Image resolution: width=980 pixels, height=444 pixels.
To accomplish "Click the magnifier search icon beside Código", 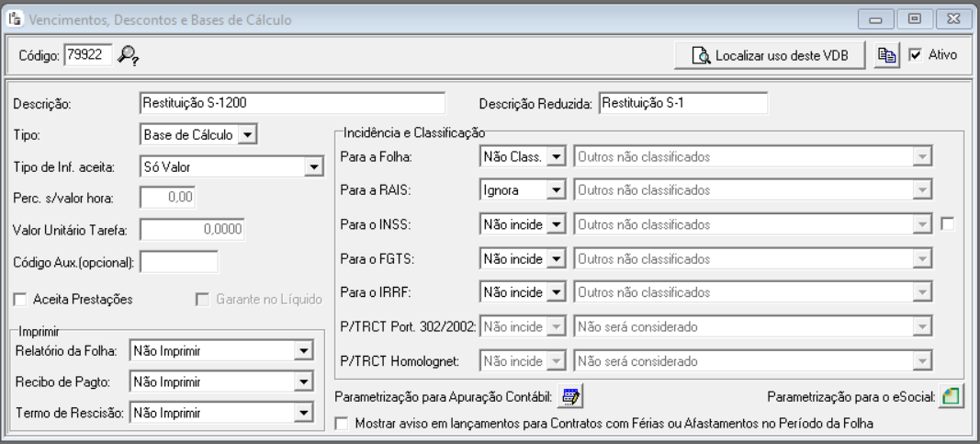I will (x=130, y=56).
